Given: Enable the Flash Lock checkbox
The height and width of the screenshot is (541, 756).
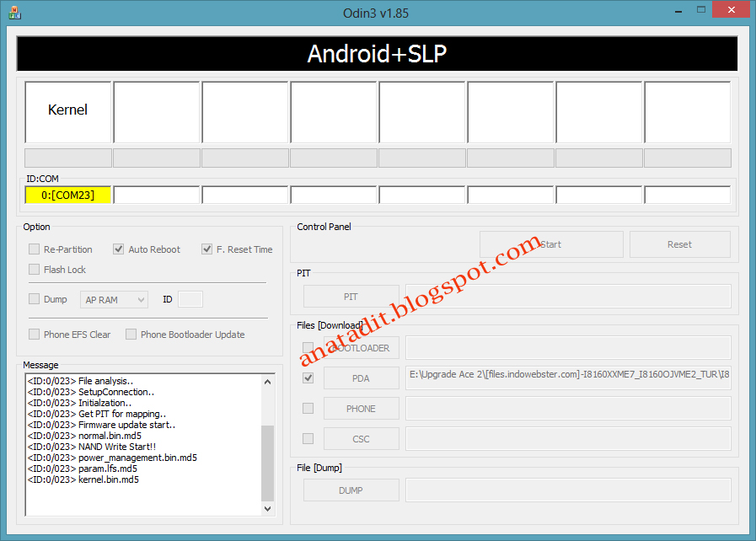Looking at the screenshot, I should point(35,270).
